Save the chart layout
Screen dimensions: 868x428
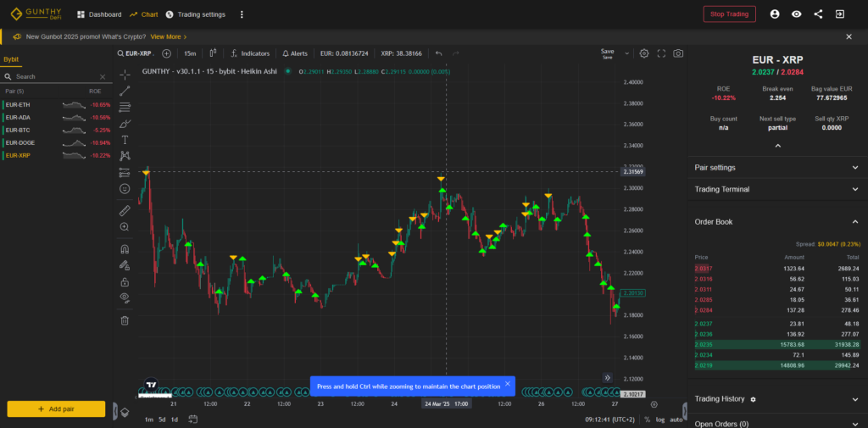[607, 53]
